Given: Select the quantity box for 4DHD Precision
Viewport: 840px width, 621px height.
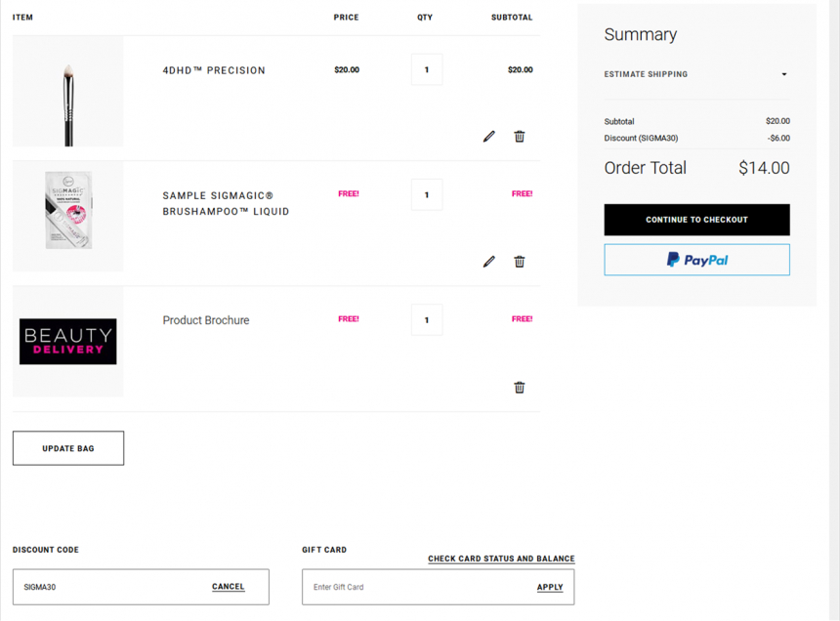Looking at the screenshot, I should [x=427, y=69].
